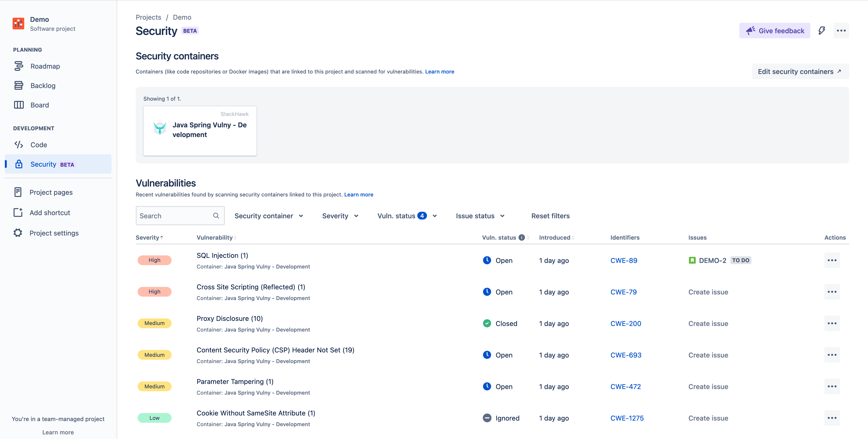This screenshot has width=868, height=439.
Task: Open the Backlog view
Action: pyautogui.click(x=43, y=85)
